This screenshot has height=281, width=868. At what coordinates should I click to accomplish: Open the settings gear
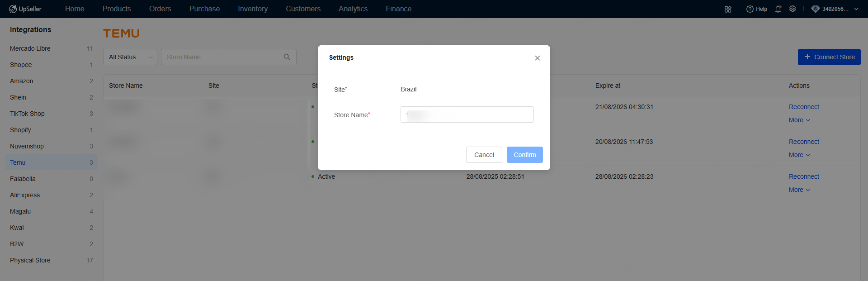tap(793, 9)
